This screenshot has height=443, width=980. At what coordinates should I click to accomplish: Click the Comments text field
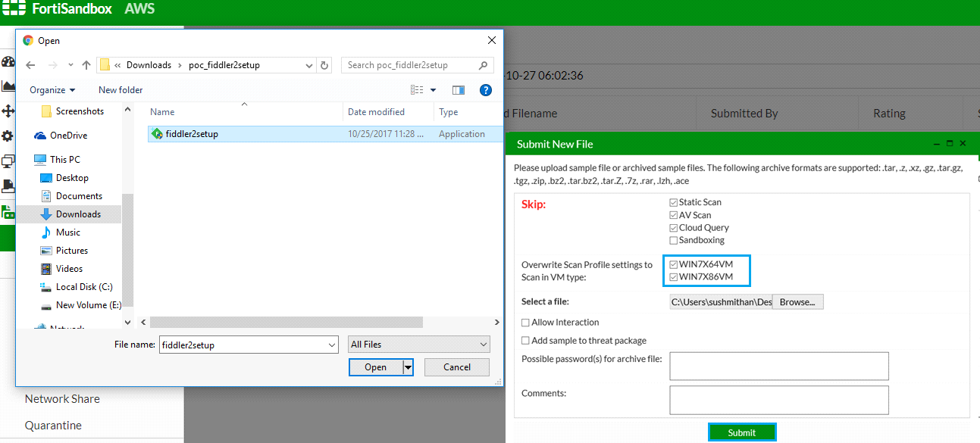point(778,399)
